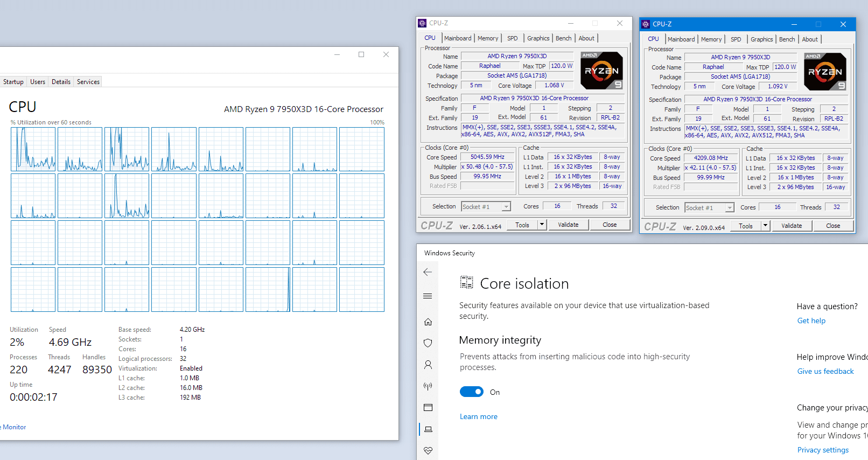Click the Memory integrity heading
Viewport: 868px width, 460px height.
click(x=500, y=340)
